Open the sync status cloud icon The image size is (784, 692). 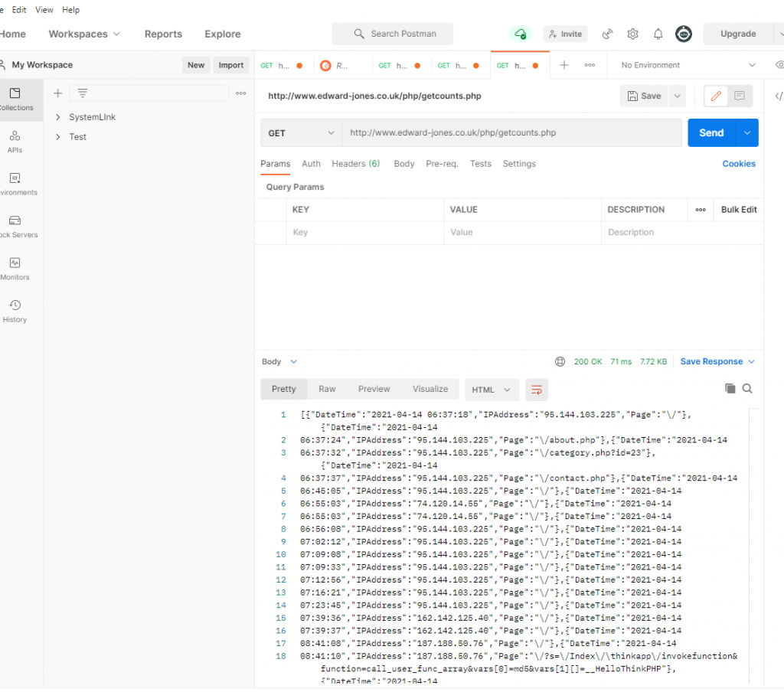[520, 34]
